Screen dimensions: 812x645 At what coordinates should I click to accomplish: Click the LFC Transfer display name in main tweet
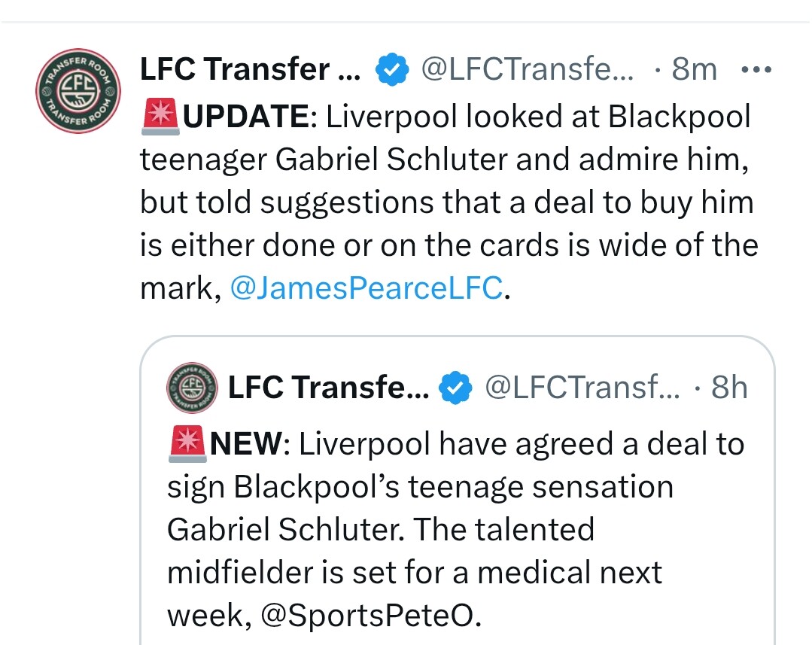click(x=250, y=69)
